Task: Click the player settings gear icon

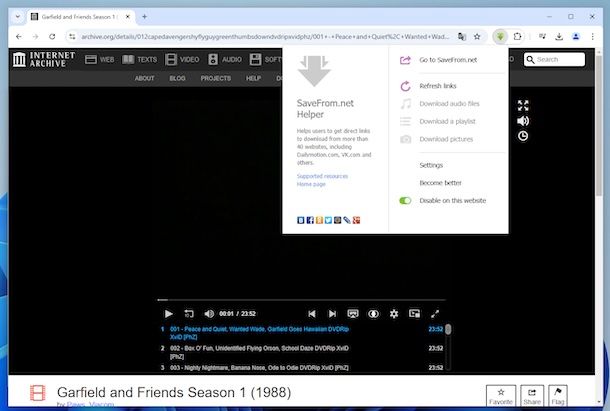Action: point(394,314)
